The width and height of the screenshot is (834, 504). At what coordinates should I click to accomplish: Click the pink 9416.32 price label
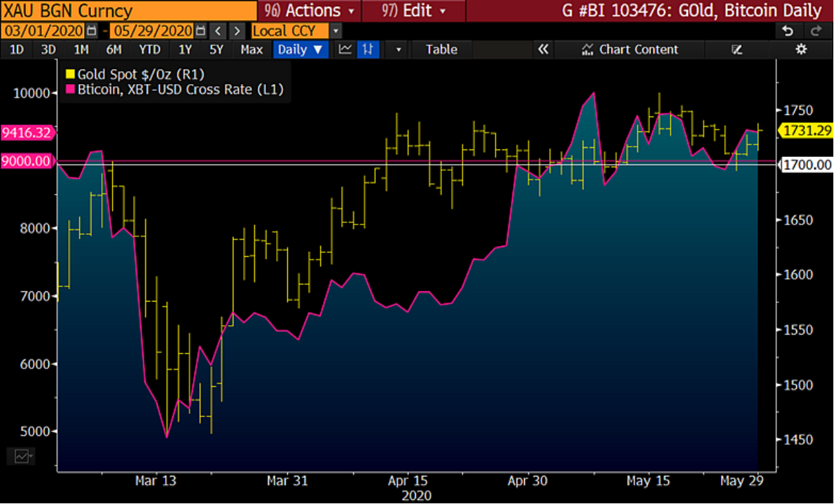tap(27, 133)
